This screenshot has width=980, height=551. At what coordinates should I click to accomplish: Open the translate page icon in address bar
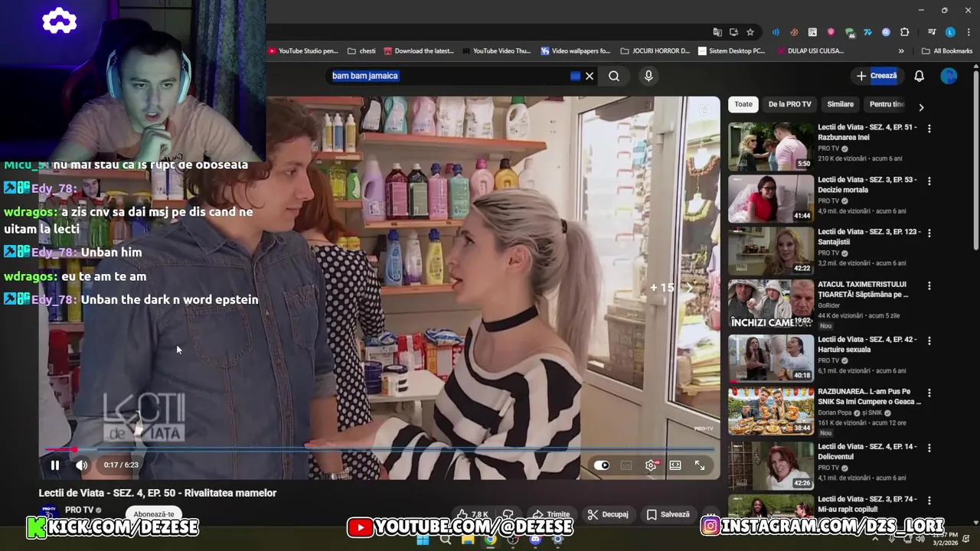pos(717,32)
